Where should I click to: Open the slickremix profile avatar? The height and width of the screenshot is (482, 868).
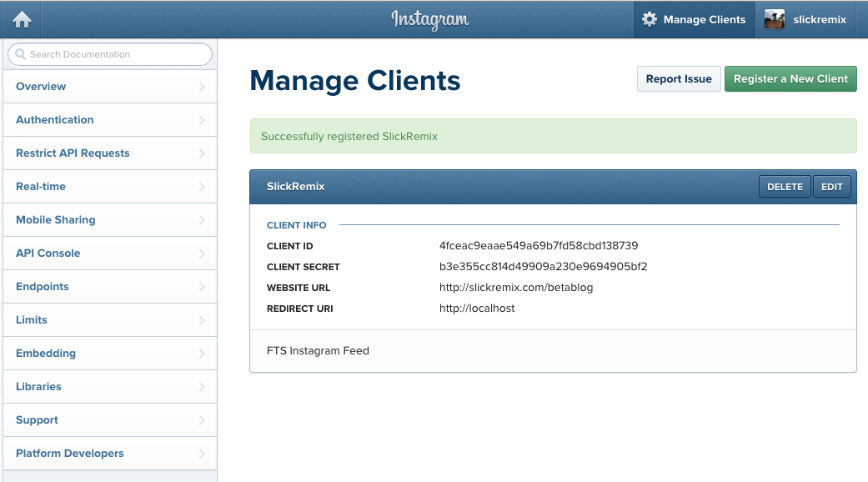(775, 19)
